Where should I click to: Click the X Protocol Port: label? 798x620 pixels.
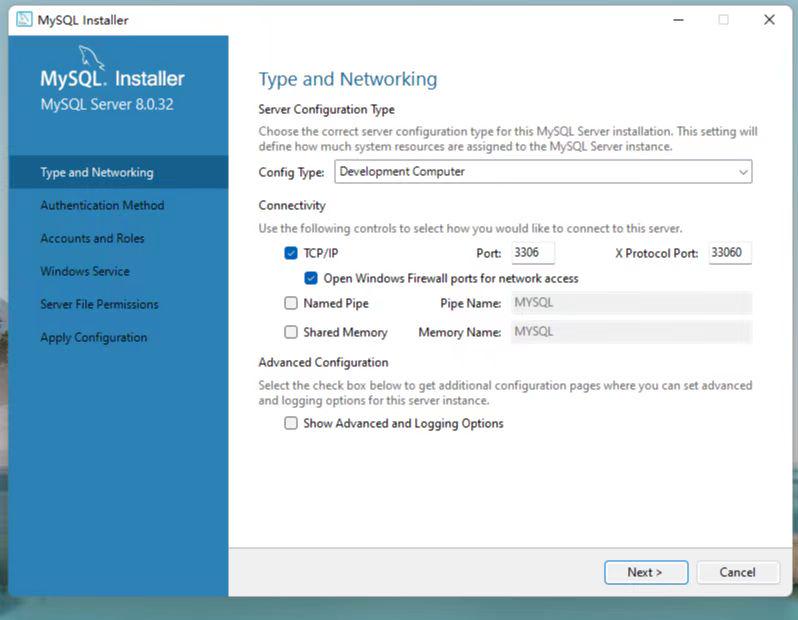click(657, 253)
